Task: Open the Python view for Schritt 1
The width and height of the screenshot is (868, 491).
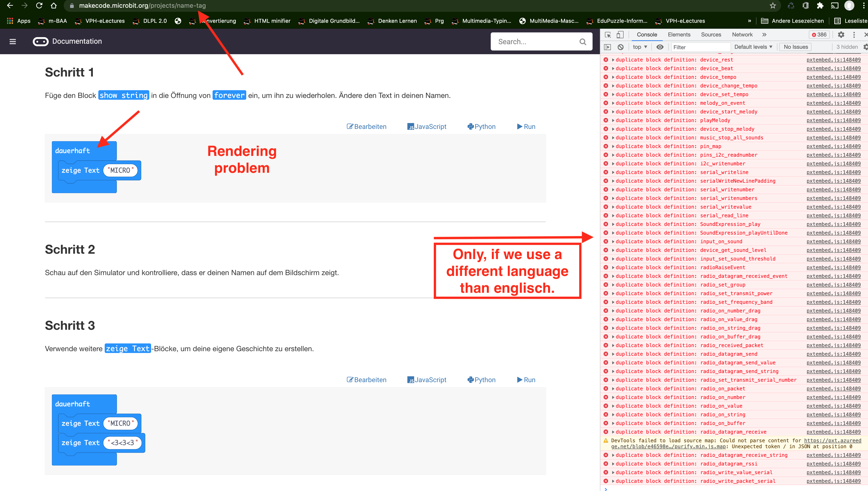Action: pyautogui.click(x=482, y=126)
